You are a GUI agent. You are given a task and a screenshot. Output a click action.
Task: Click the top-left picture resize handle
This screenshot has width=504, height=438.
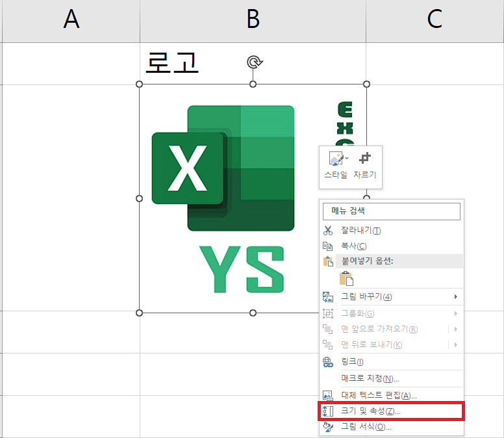[139, 84]
